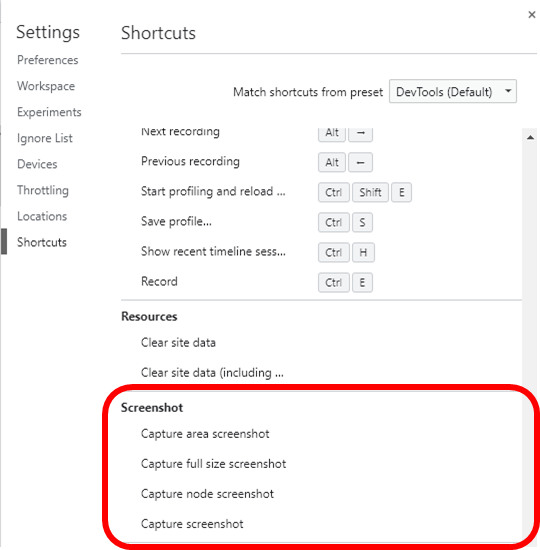Open the shortcut preset dropdown

pyautogui.click(x=453, y=92)
